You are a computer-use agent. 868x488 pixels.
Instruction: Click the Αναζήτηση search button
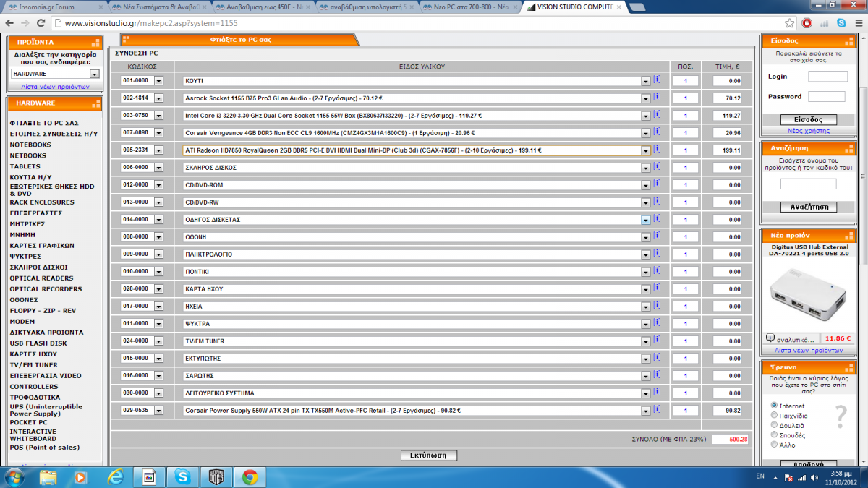point(809,207)
